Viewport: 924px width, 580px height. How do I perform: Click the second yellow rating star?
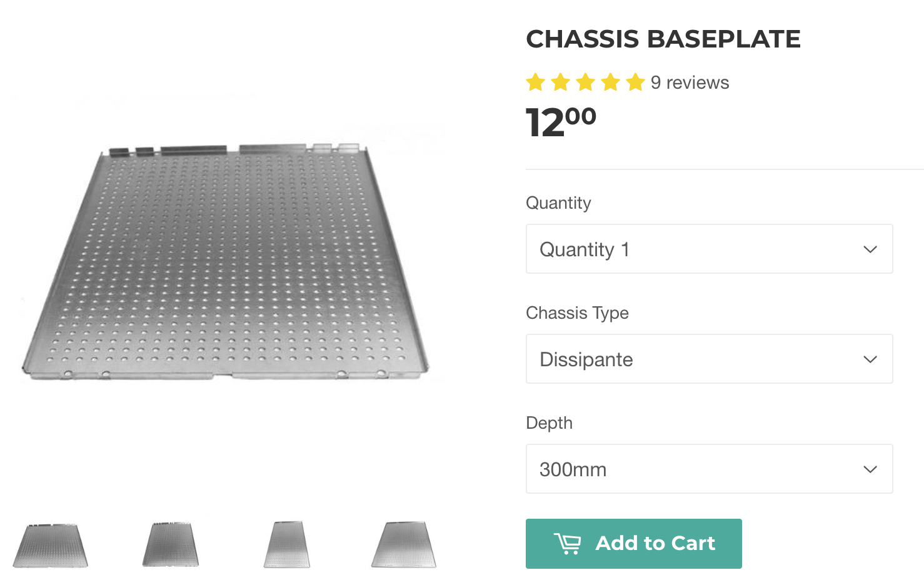coord(561,82)
